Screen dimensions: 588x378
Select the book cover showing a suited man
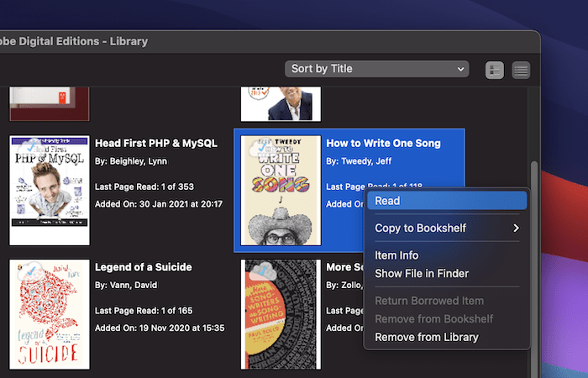pyautogui.click(x=281, y=104)
